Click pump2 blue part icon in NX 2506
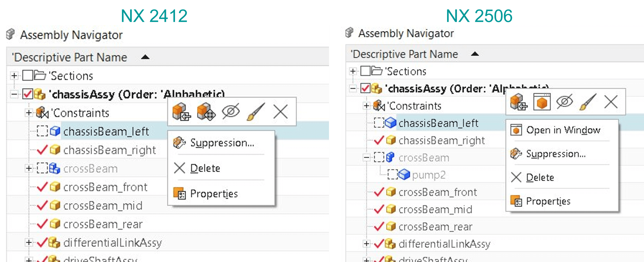This screenshot has width=644, height=262. [x=404, y=175]
